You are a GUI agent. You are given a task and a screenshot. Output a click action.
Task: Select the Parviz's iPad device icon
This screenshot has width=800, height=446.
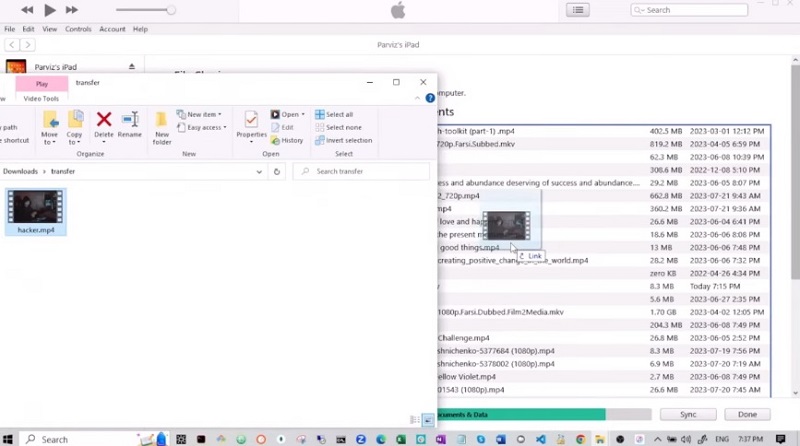tap(16, 67)
